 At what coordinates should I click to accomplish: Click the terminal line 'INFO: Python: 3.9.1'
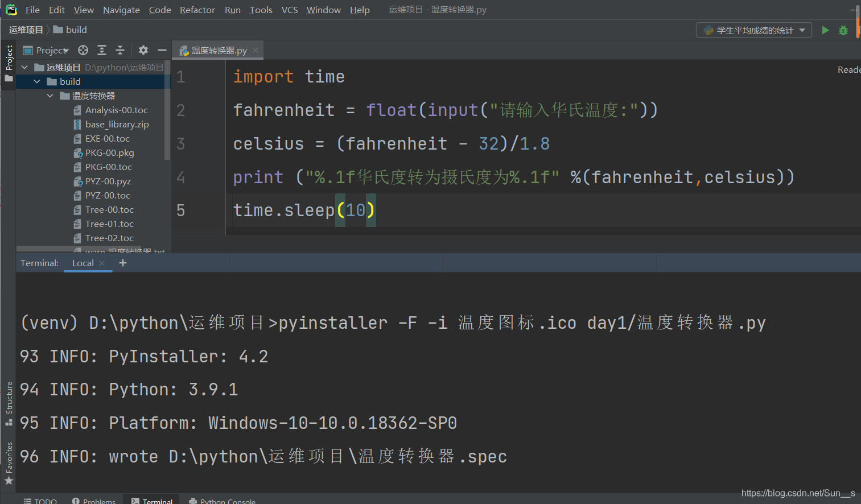[129, 390]
